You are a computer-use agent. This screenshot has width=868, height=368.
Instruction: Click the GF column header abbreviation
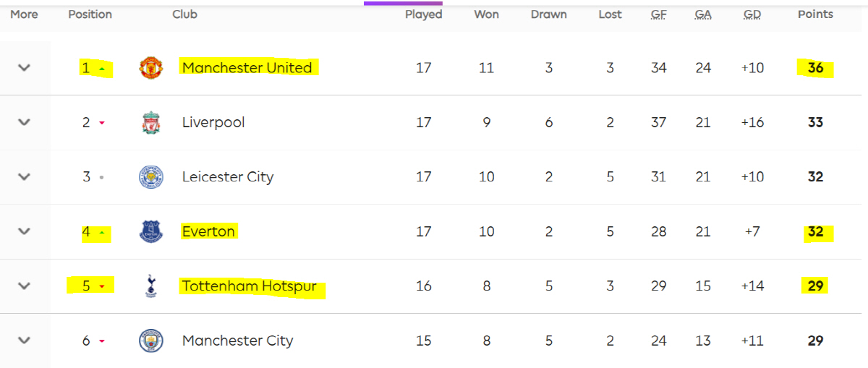659,14
